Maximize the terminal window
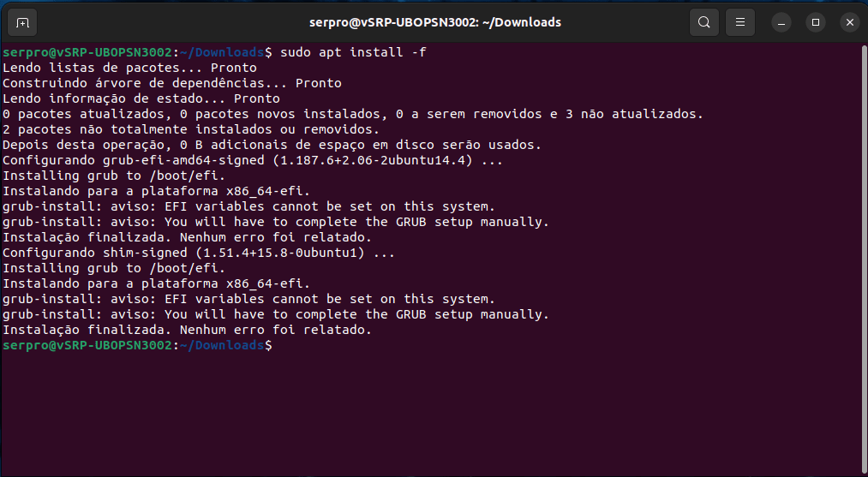This screenshot has width=868, height=477. (x=816, y=22)
